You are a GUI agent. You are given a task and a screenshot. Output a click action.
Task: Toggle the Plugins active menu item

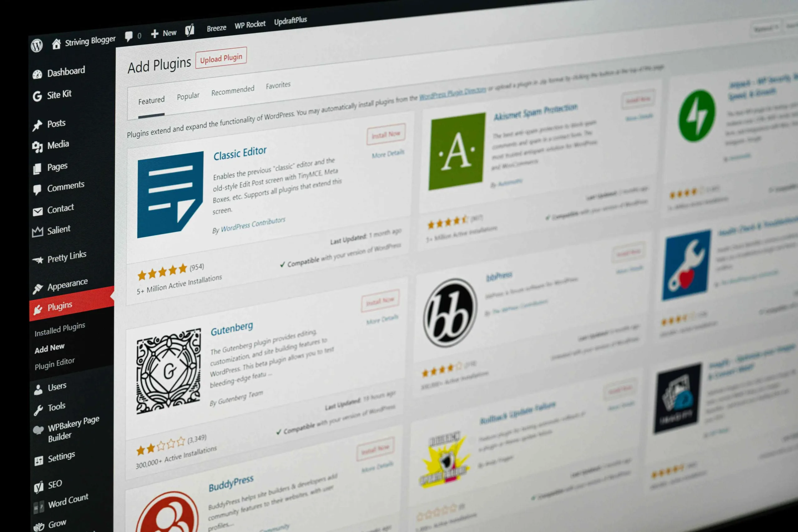[59, 305]
